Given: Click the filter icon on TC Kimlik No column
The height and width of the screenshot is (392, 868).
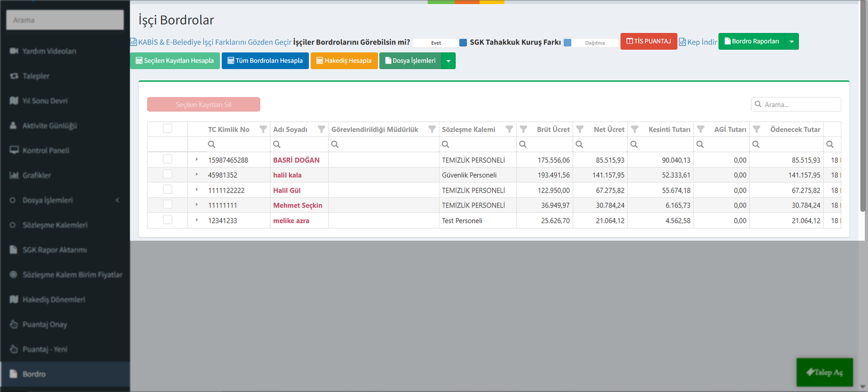Looking at the screenshot, I should pos(263,129).
